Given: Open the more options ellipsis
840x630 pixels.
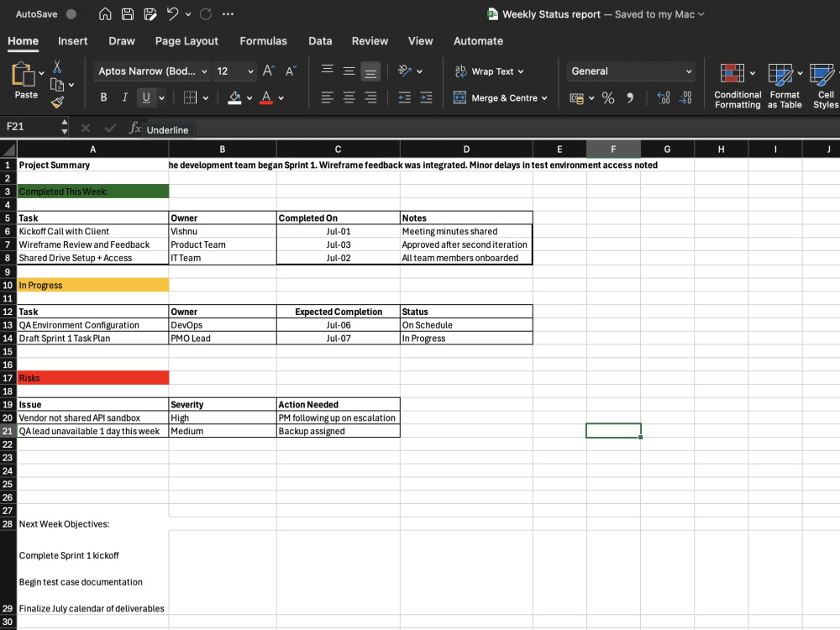Looking at the screenshot, I should pyautogui.click(x=228, y=14).
